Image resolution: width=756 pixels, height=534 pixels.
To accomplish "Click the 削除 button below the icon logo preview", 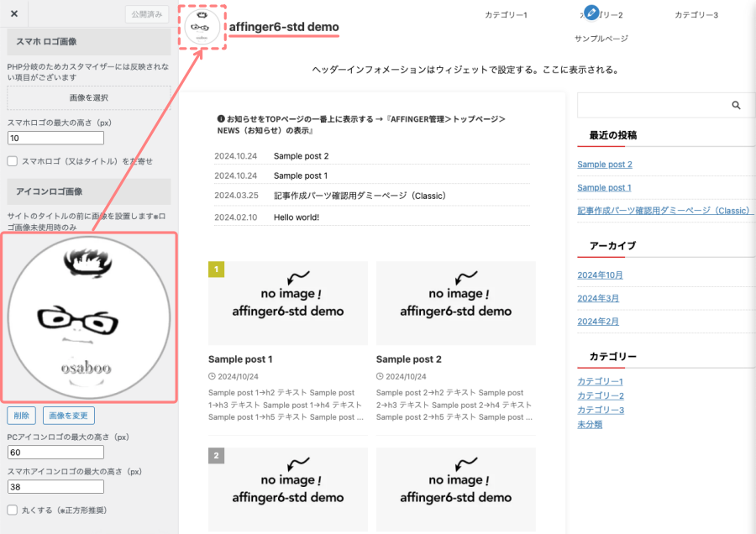I will pyautogui.click(x=21, y=415).
